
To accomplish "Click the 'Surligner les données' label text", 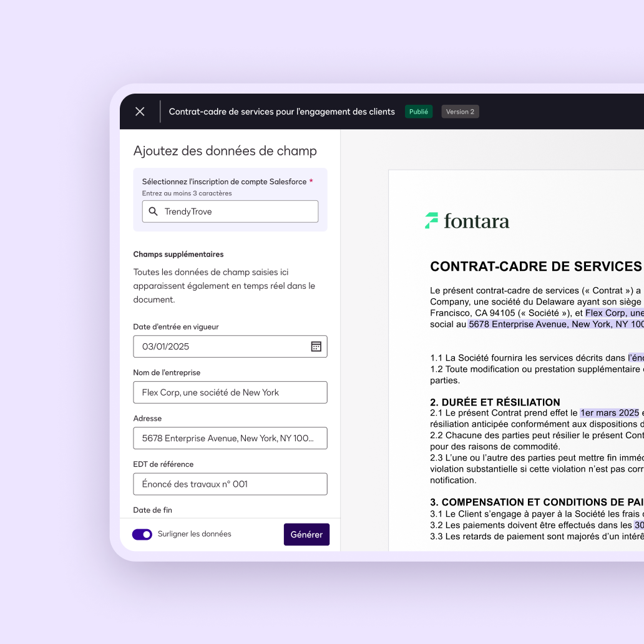I will point(194,534).
